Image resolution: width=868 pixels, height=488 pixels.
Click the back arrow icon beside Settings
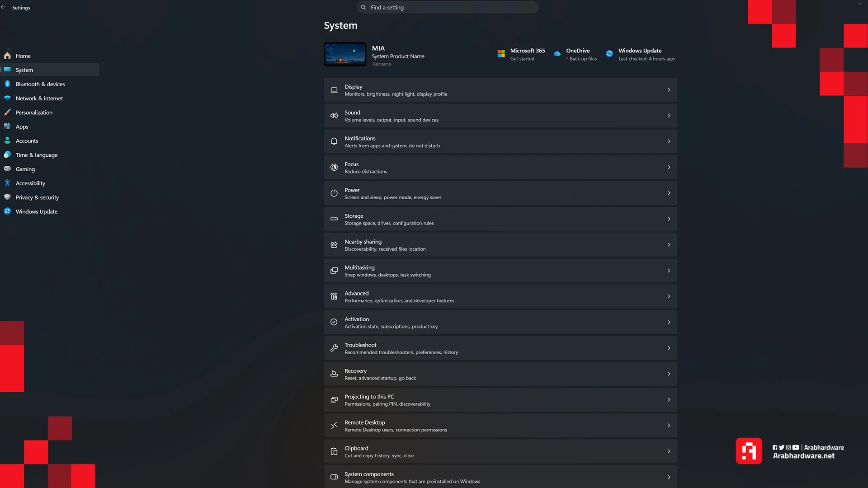click(3, 7)
